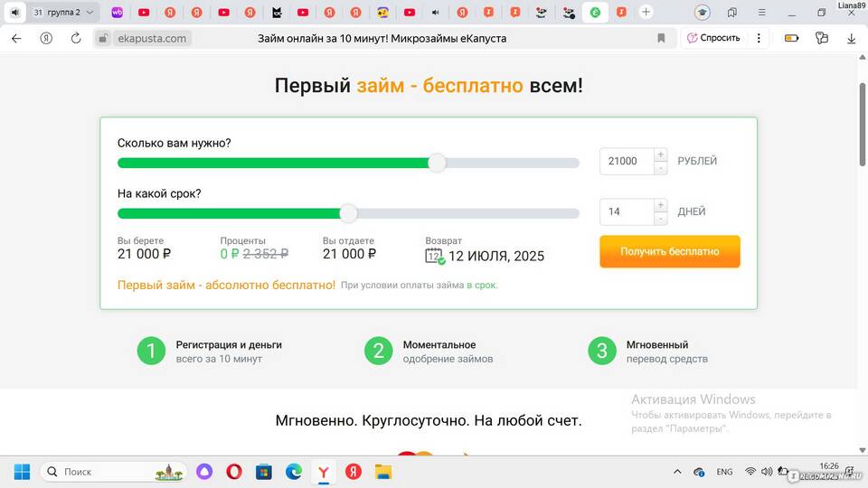Open the extensions icon in toolbar
Image resolution: width=868 pixels, height=488 pixels.
point(822,38)
